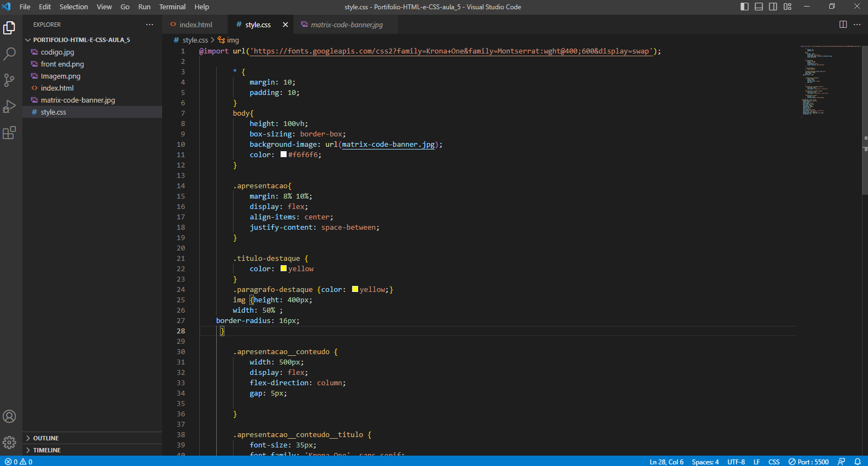The width and height of the screenshot is (868, 466).
Task: Click style.css in the breadcrumb
Action: [195, 40]
